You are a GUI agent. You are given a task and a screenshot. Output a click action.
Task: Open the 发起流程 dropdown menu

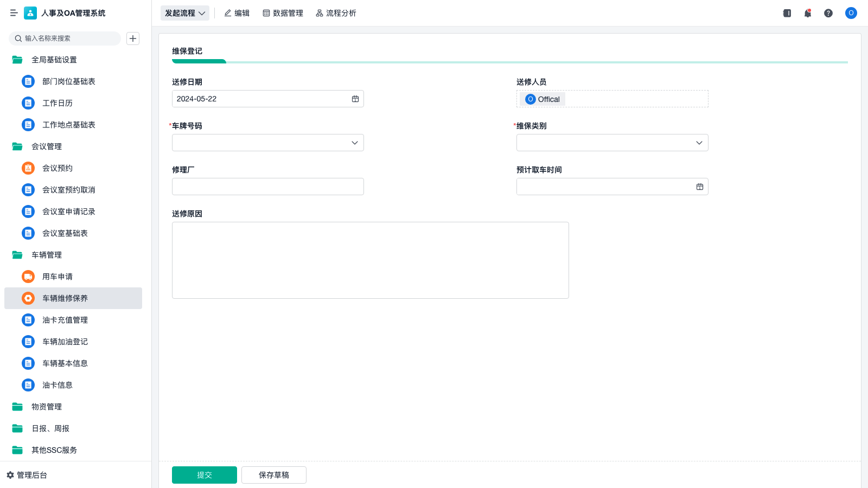click(185, 13)
